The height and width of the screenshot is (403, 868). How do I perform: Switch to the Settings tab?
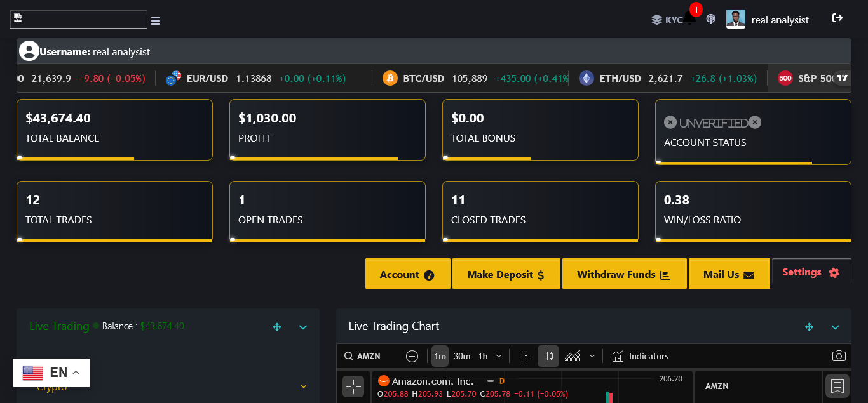tap(811, 272)
